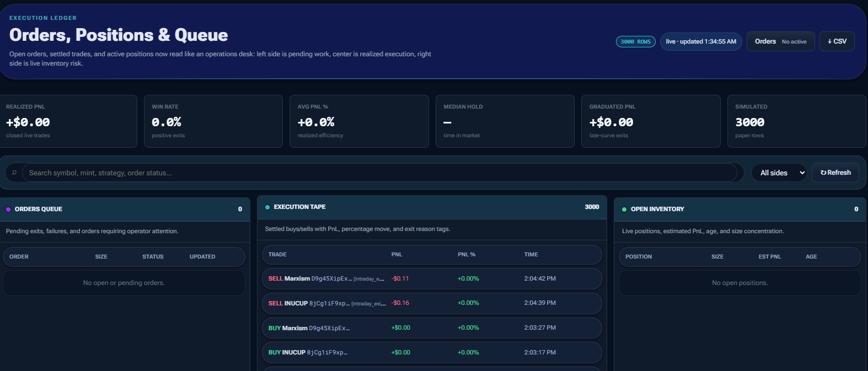Select the Orders Queue panel title

(39, 209)
